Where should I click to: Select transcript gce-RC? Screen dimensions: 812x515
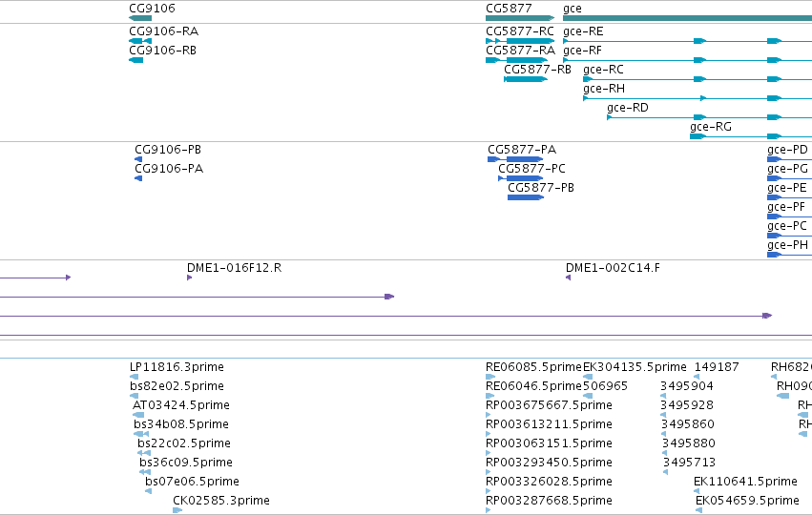point(697,79)
